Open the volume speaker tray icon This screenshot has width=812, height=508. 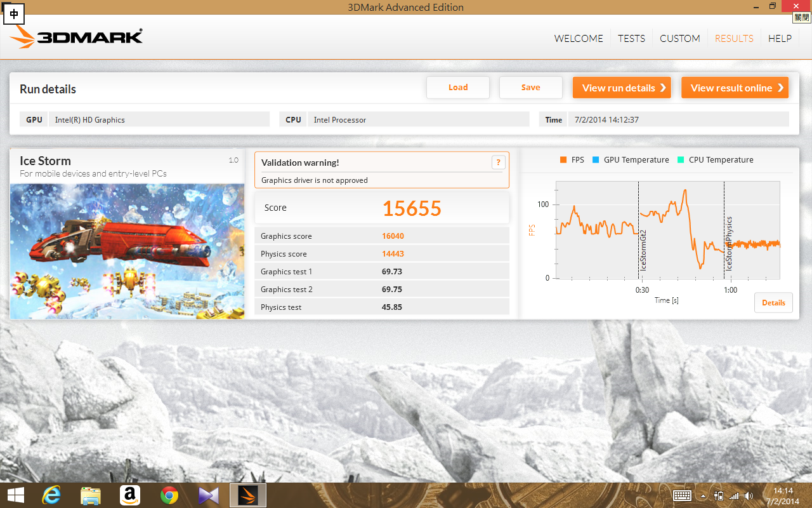[x=749, y=496]
